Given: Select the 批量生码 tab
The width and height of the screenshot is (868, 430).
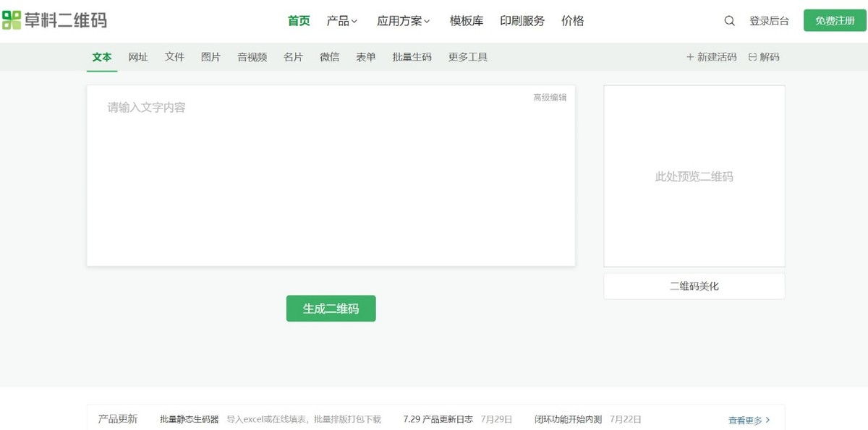Looking at the screenshot, I should [x=412, y=57].
